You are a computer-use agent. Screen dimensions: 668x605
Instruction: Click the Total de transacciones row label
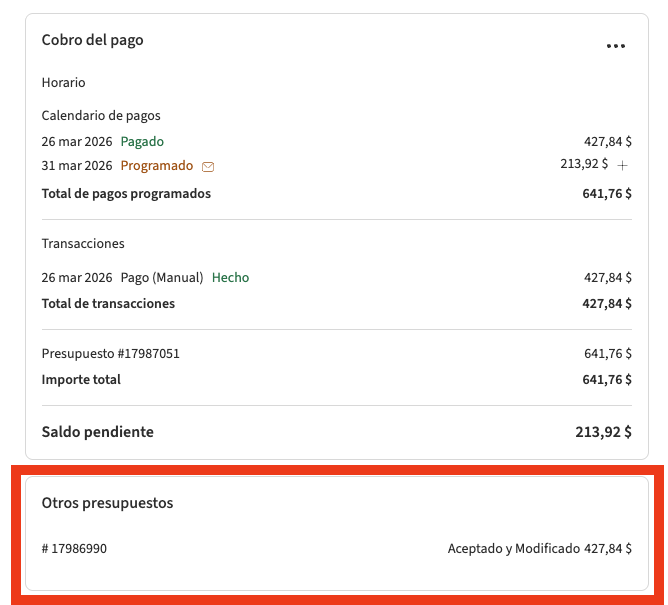click(108, 303)
